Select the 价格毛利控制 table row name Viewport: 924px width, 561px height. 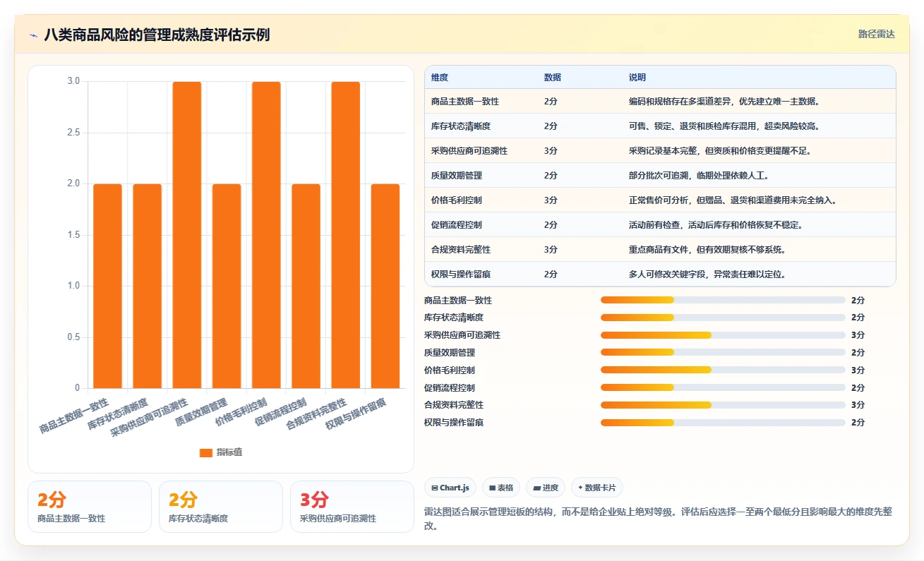click(x=457, y=200)
